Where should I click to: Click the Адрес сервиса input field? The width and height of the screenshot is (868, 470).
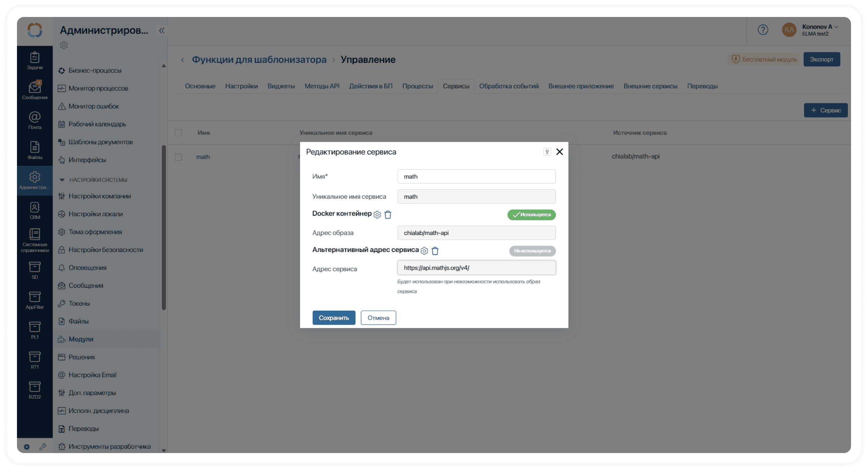[x=476, y=268]
